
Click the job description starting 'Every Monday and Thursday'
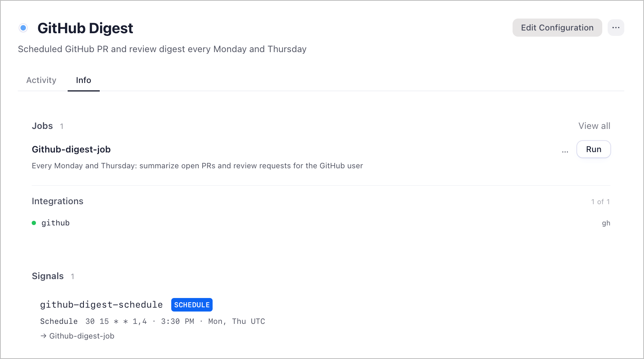(197, 166)
